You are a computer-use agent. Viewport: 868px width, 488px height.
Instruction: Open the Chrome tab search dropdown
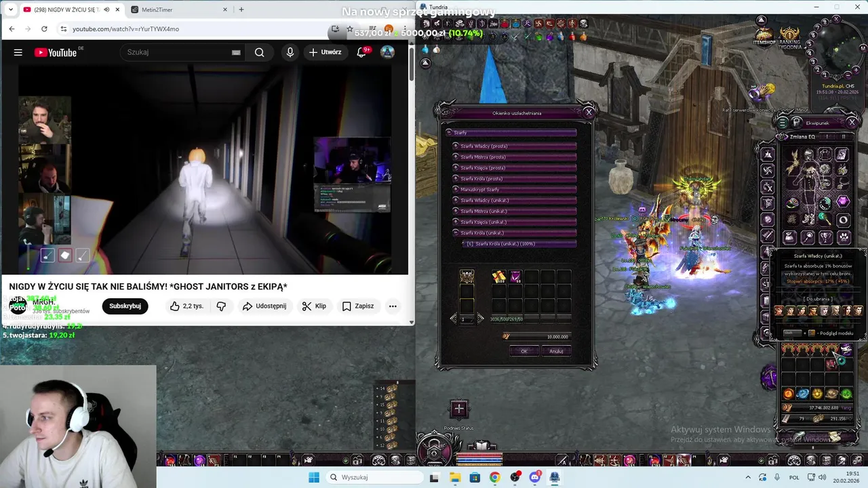coord(10,9)
